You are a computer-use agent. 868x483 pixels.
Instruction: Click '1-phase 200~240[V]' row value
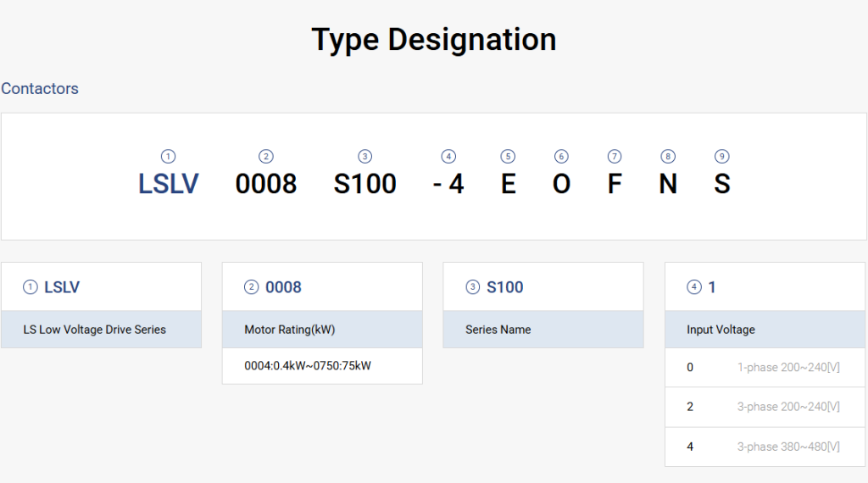pos(788,368)
